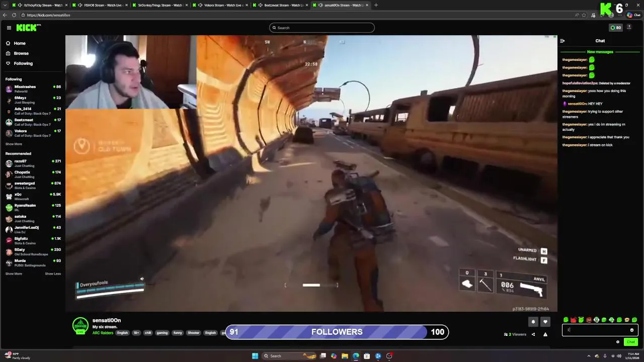Click the heart follow button
This screenshot has height=362, width=644.
545,322
